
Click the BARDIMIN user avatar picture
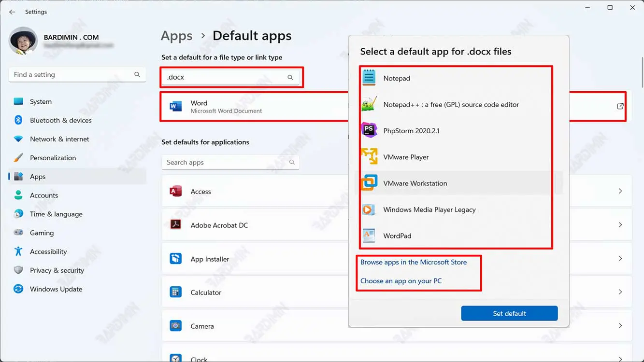pyautogui.click(x=23, y=41)
